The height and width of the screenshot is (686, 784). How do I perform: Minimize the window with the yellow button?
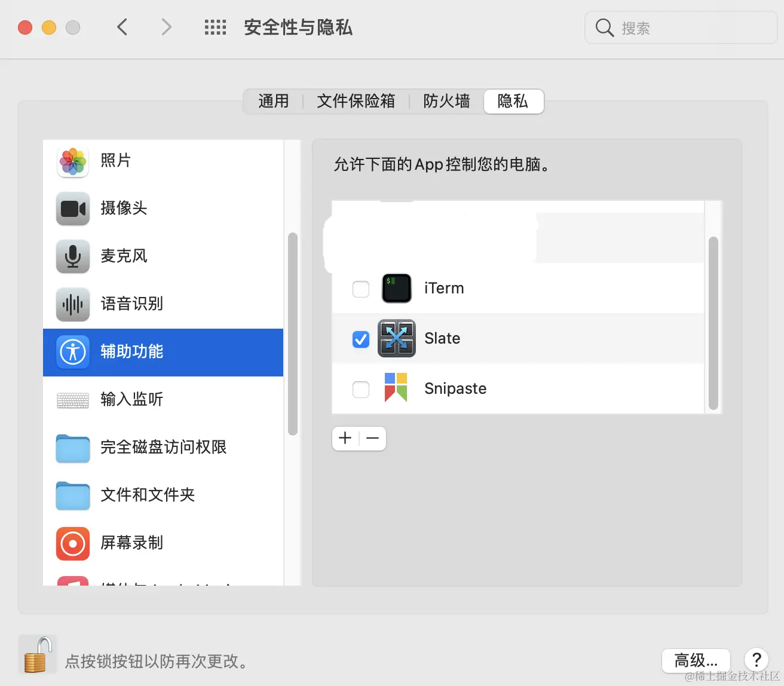(49, 27)
